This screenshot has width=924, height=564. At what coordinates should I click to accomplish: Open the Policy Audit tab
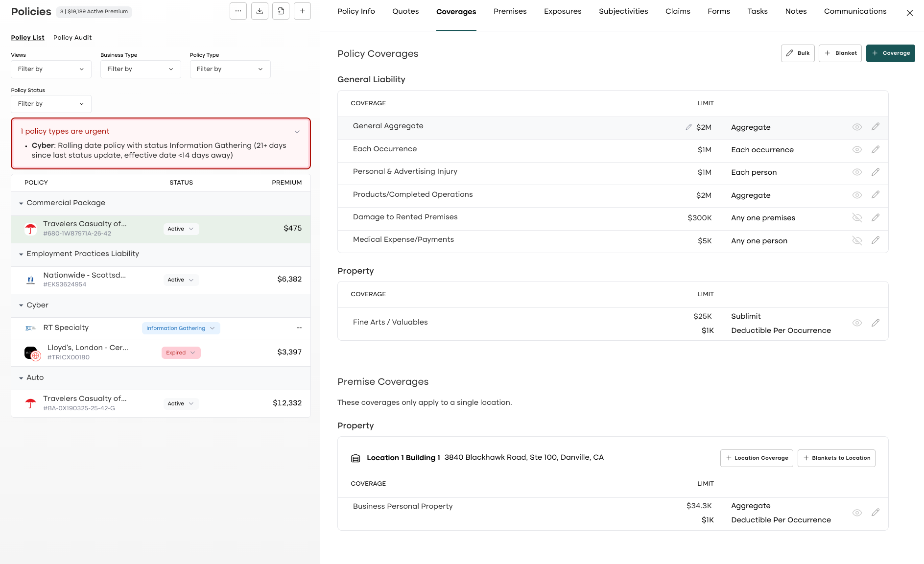[x=72, y=38]
